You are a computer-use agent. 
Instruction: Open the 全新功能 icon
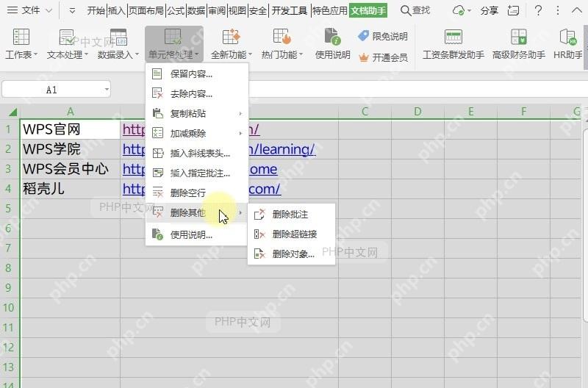tap(231, 37)
